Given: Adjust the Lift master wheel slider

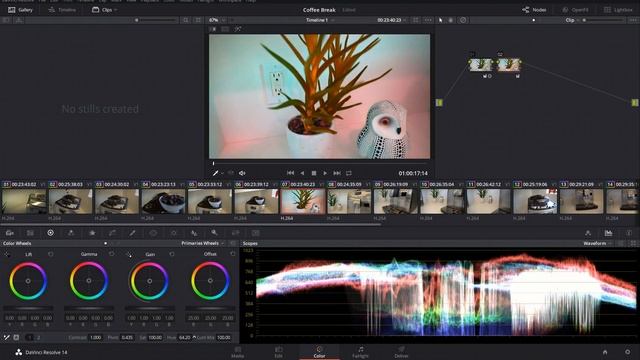Looking at the screenshot, I should pos(28,308).
